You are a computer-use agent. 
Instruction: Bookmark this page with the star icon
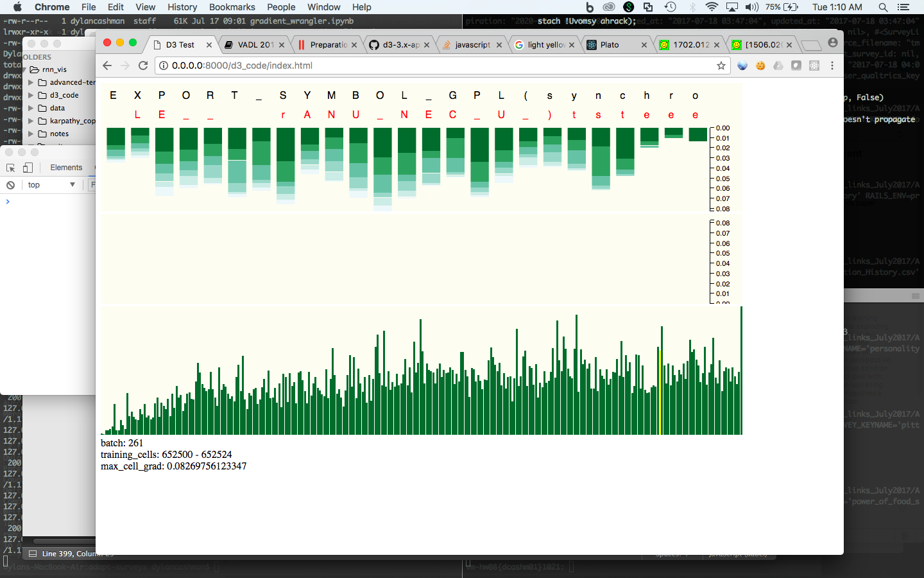click(x=721, y=66)
